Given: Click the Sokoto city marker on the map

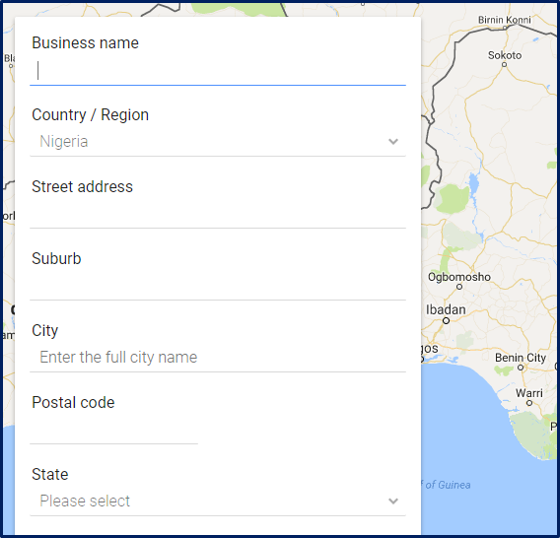Looking at the screenshot, I should 504,65.
